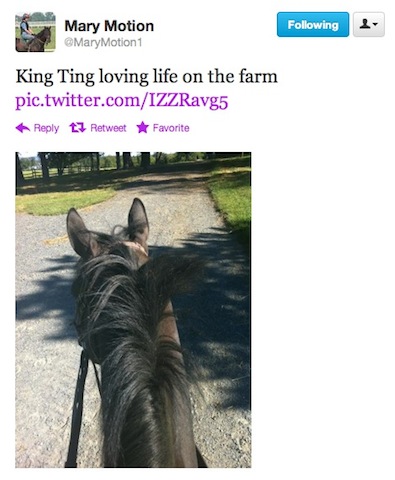395x480 pixels.
Task: Click the Retweet arrows icon
Action: (x=78, y=128)
